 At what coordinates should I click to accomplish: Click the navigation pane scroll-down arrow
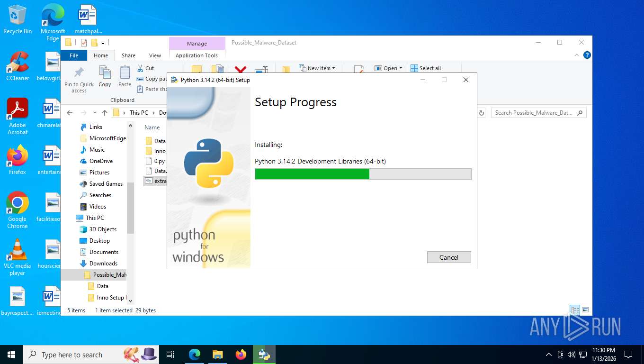coord(131,300)
